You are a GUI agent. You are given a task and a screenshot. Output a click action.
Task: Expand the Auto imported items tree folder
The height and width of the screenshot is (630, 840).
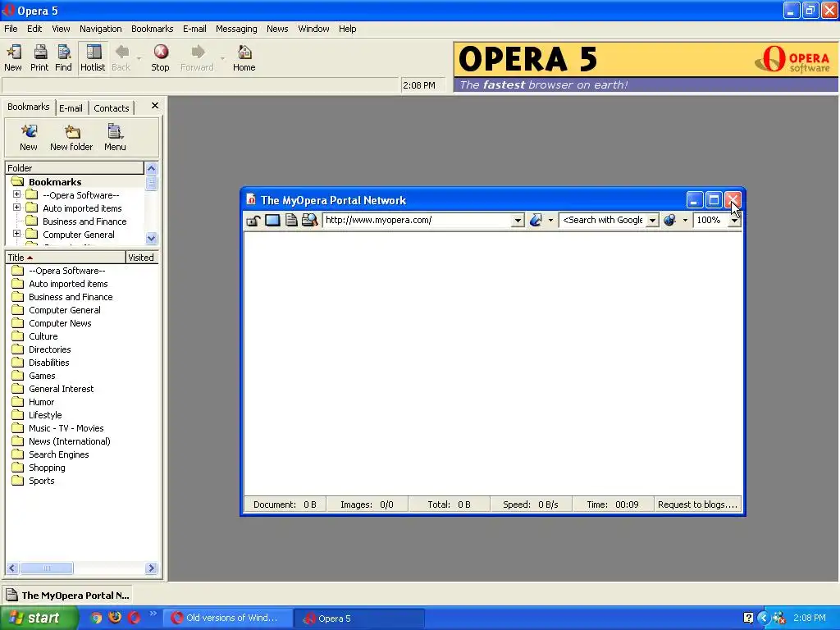(16, 208)
